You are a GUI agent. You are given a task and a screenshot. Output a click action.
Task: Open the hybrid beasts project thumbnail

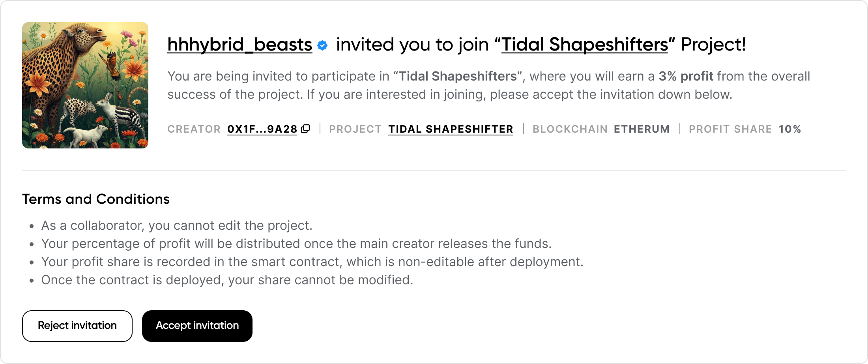click(x=85, y=85)
